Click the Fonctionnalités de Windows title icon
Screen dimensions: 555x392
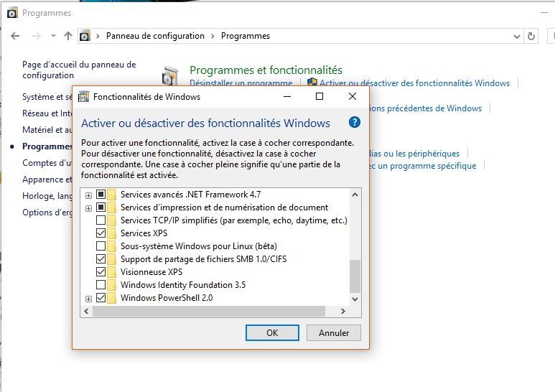[x=83, y=97]
